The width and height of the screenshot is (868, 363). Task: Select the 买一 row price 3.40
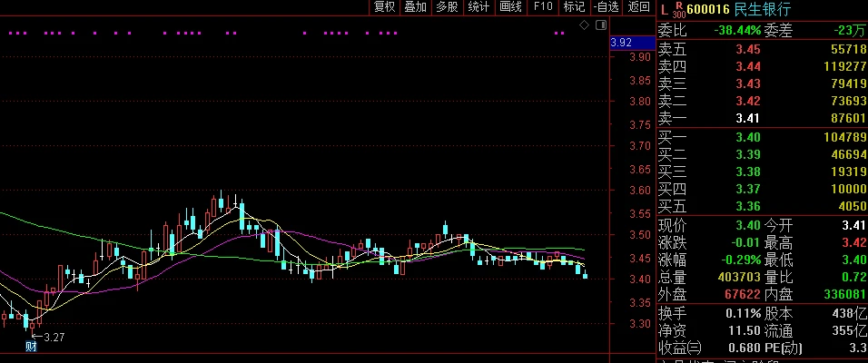coord(748,137)
